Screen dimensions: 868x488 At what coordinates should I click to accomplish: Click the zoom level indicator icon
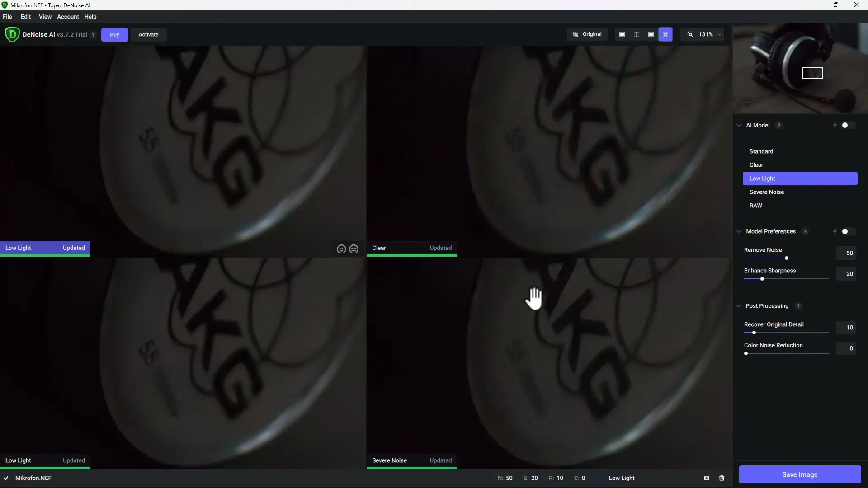pos(690,34)
